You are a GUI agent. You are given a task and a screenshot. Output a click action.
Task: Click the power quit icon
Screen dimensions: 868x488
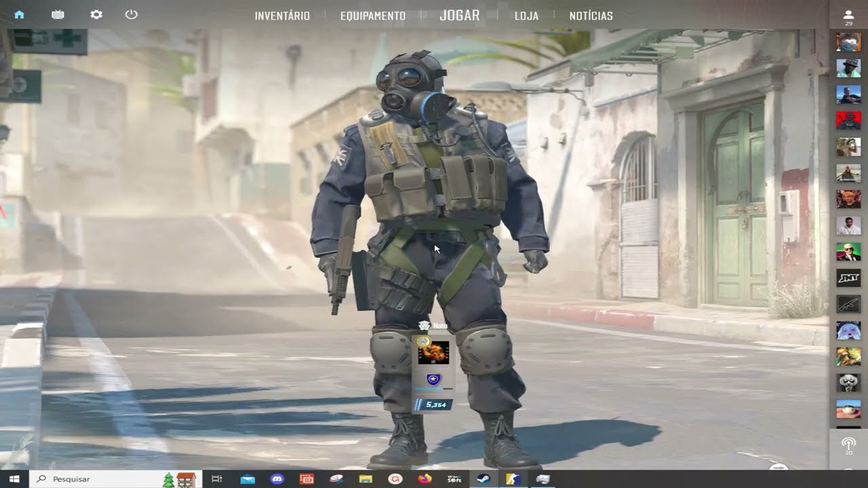[x=132, y=14]
